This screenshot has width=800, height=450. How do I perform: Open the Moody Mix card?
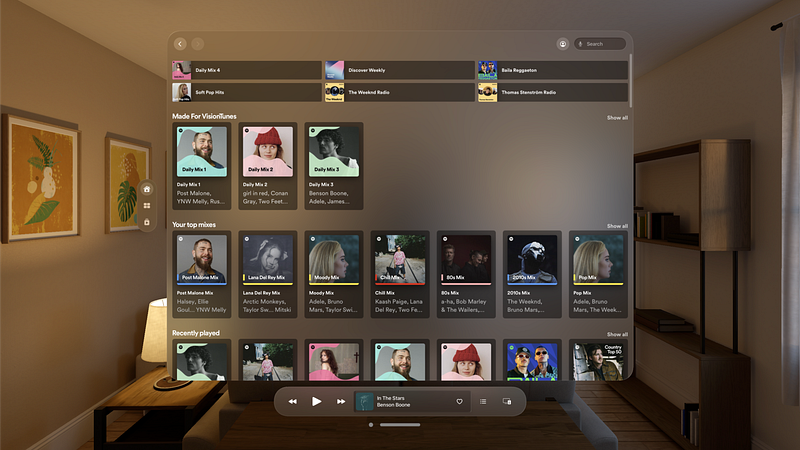(334, 274)
